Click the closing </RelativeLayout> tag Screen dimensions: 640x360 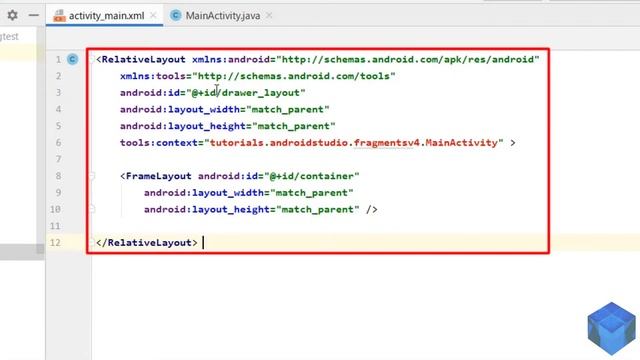(x=147, y=242)
